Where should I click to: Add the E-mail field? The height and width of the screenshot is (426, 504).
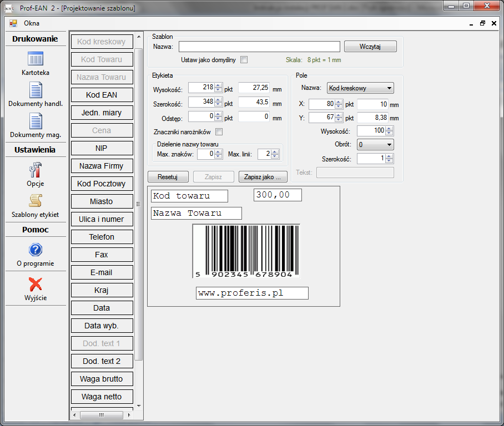click(102, 272)
